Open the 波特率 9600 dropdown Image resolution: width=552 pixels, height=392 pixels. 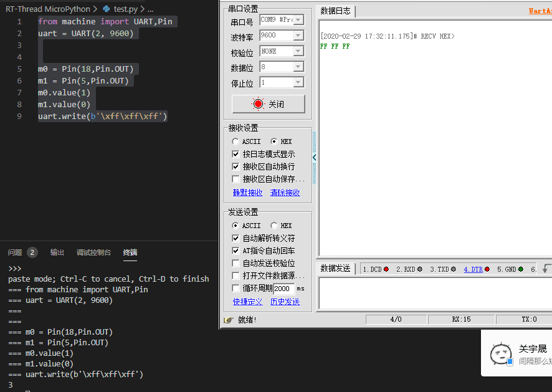(x=298, y=35)
